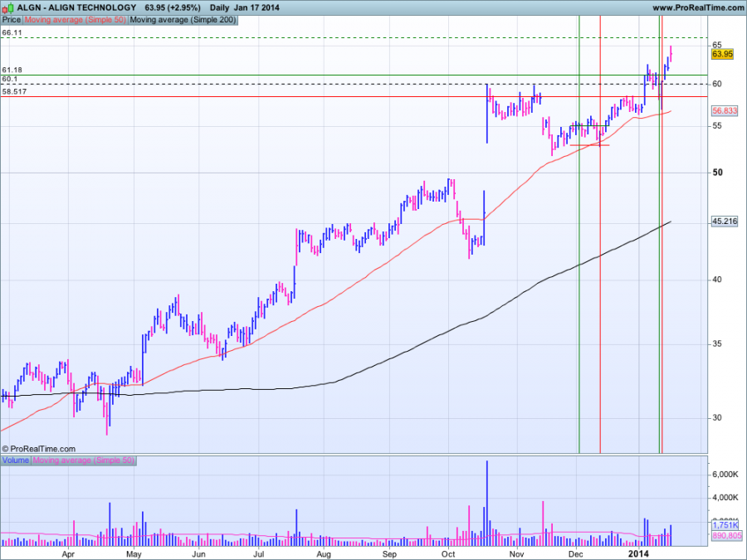Click the 1,751K volume value tag

725,525
